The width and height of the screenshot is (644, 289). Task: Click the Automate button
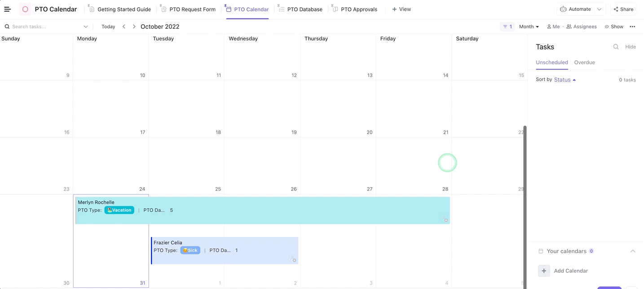(x=576, y=9)
